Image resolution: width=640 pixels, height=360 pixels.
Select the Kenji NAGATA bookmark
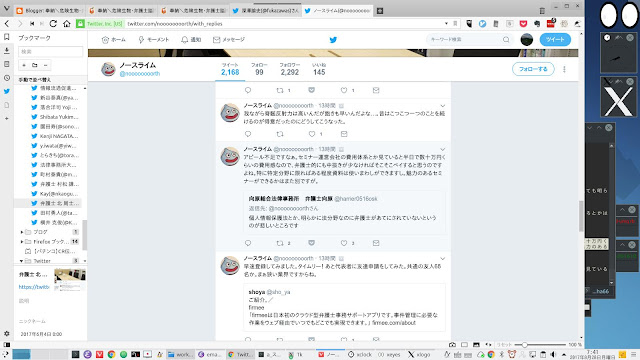tap(55, 136)
